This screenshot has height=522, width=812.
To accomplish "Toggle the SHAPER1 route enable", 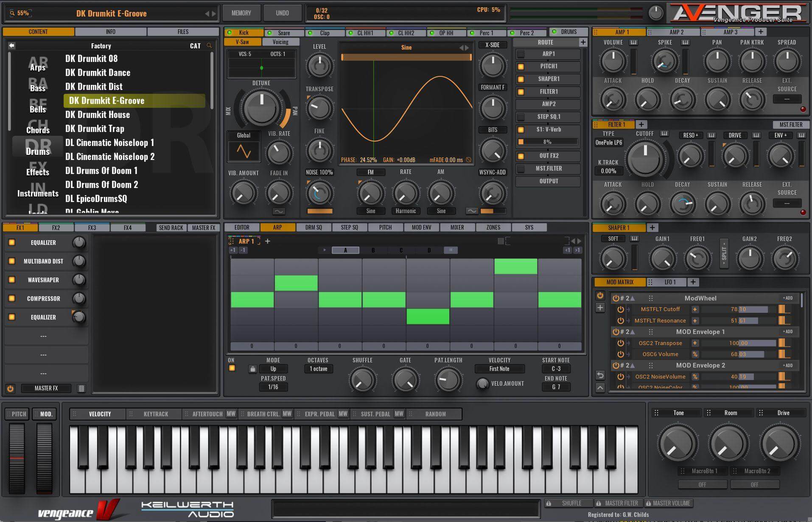I will (x=521, y=79).
